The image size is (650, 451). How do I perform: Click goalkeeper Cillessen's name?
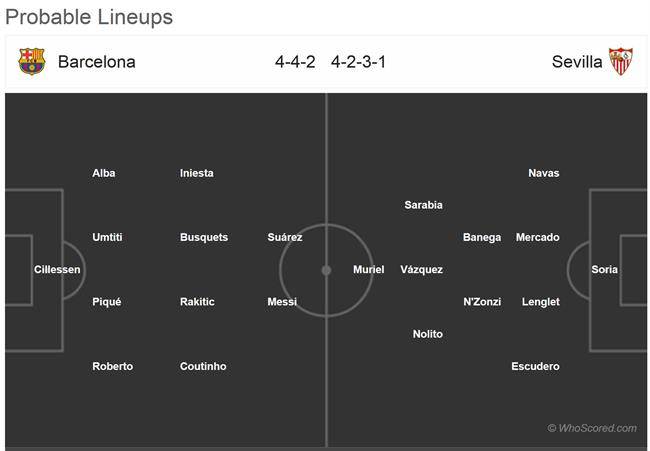pos(57,269)
